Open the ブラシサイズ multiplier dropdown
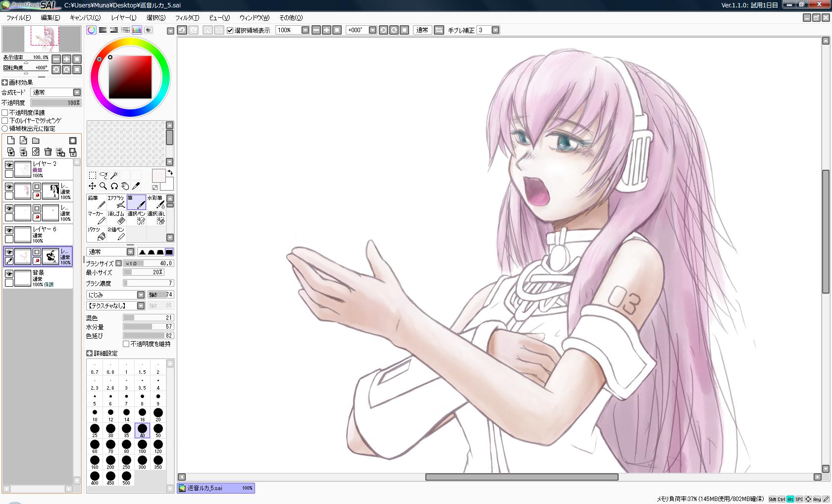 point(118,263)
